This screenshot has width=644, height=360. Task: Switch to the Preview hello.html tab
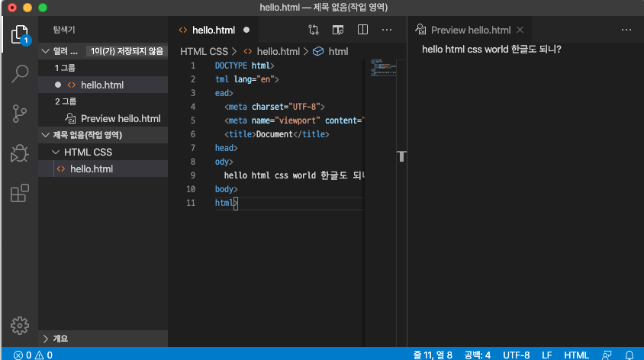pyautogui.click(x=471, y=30)
